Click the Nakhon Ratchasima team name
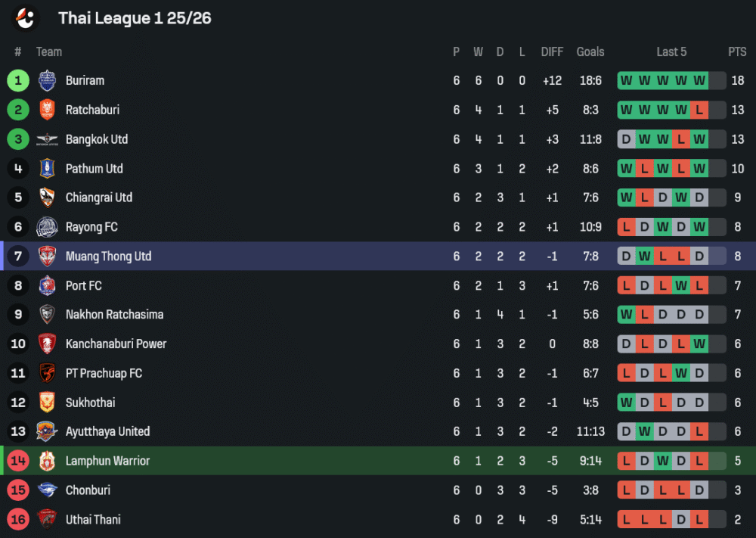 [114, 315]
